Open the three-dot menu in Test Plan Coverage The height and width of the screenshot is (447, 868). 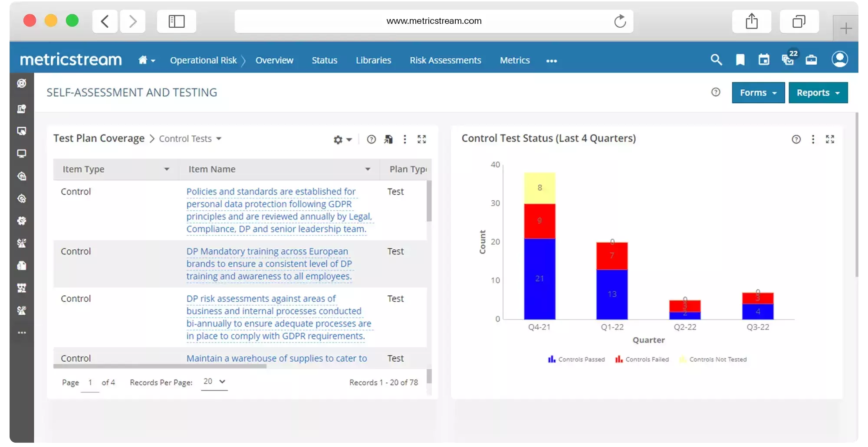[405, 139]
